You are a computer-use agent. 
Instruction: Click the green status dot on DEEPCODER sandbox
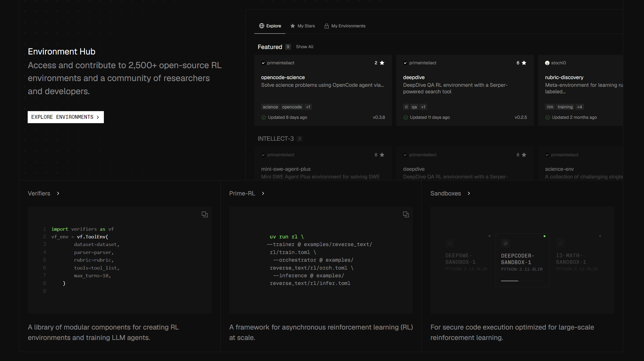point(545,236)
